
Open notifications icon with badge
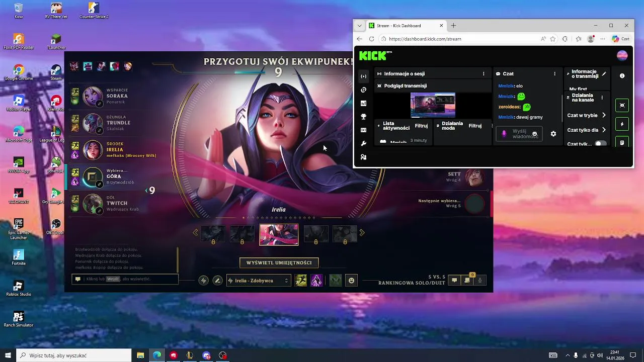coord(467,280)
